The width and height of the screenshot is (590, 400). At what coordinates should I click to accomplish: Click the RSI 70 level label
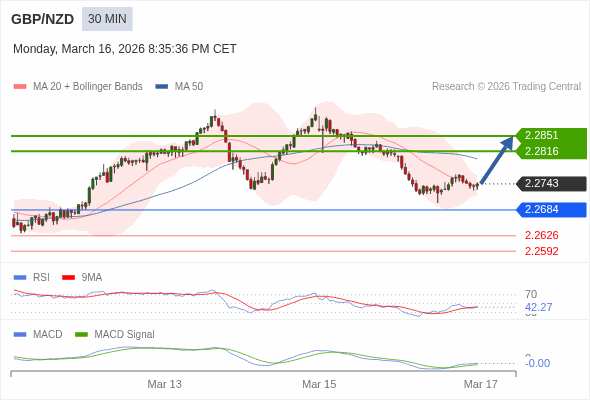click(x=531, y=294)
